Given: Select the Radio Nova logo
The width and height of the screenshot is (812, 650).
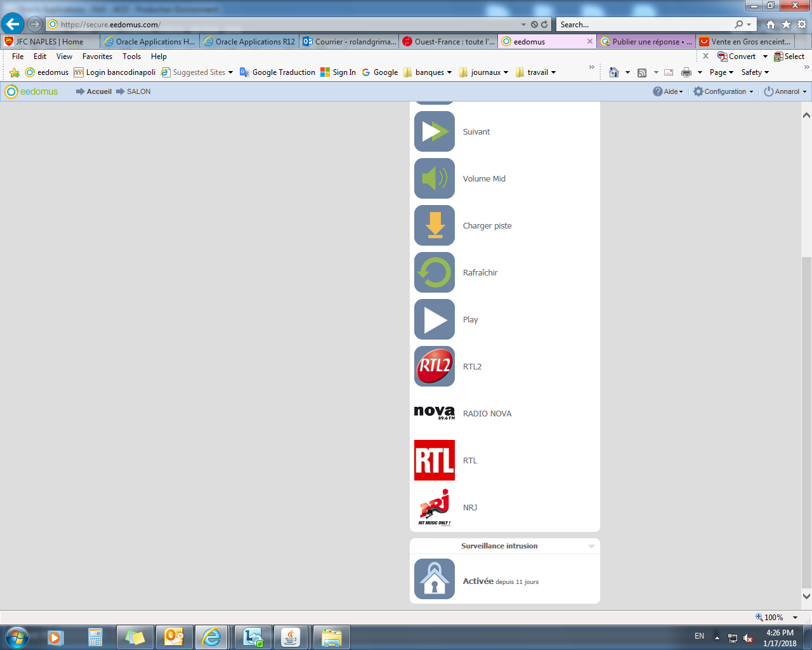Looking at the screenshot, I should [435, 413].
